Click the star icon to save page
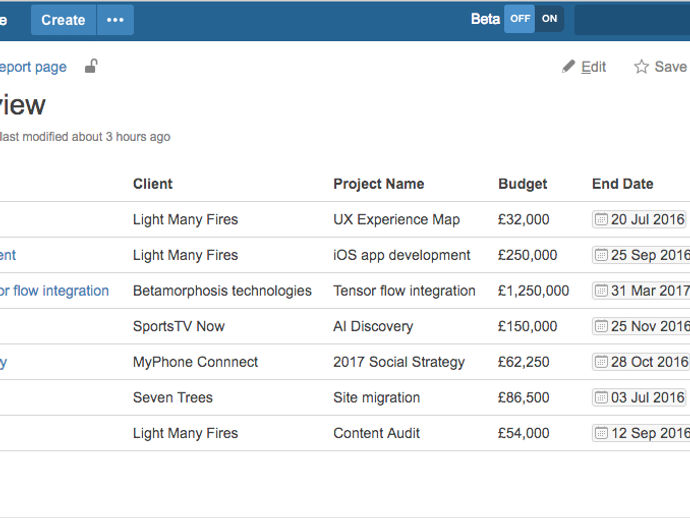This screenshot has height=518, width=690. pyautogui.click(x=641, y=67)
